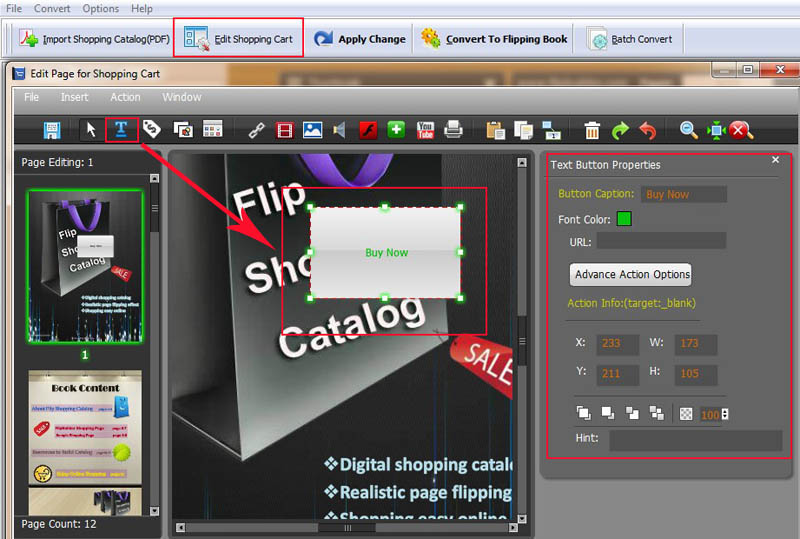Open the Help menu
The width and height of the screenshot is (800, 539).
tap(141, 9)
